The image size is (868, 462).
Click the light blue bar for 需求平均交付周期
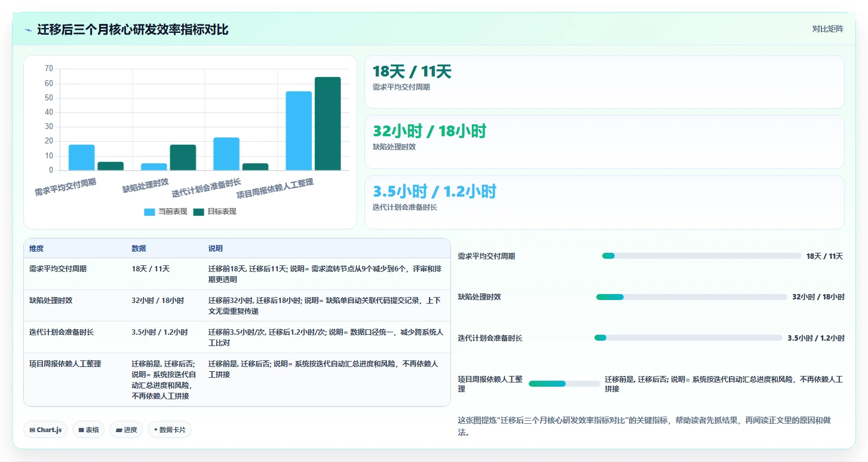(81, 158)
